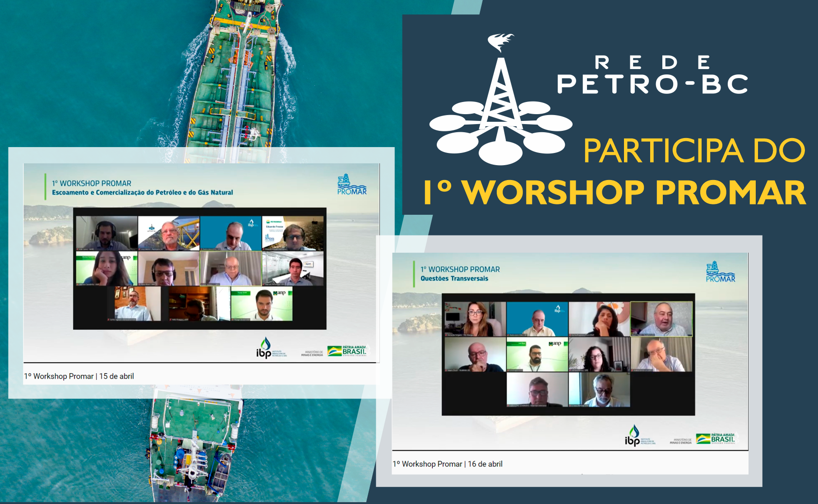Click the "1º Workshop Promar | 15 de abril" caption
818x504 pixels.
(x=79, y=376)
